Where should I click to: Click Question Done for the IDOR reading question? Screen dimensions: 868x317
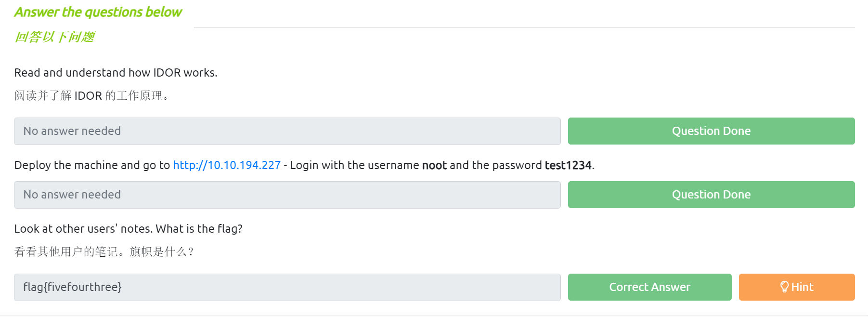(711, 131)
